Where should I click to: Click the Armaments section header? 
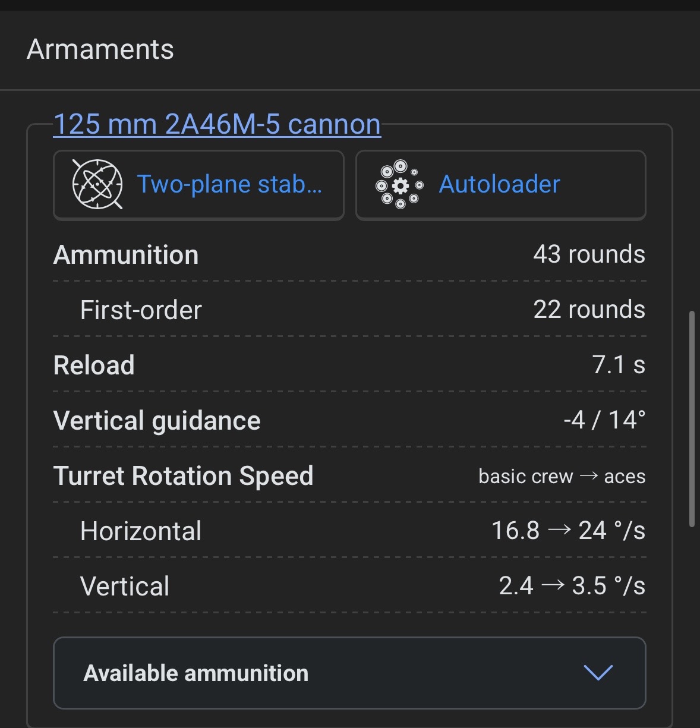point(100,49)
